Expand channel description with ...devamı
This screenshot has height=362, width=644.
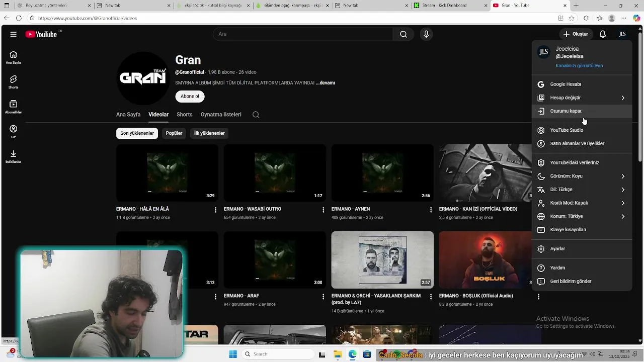coord(325,83)
